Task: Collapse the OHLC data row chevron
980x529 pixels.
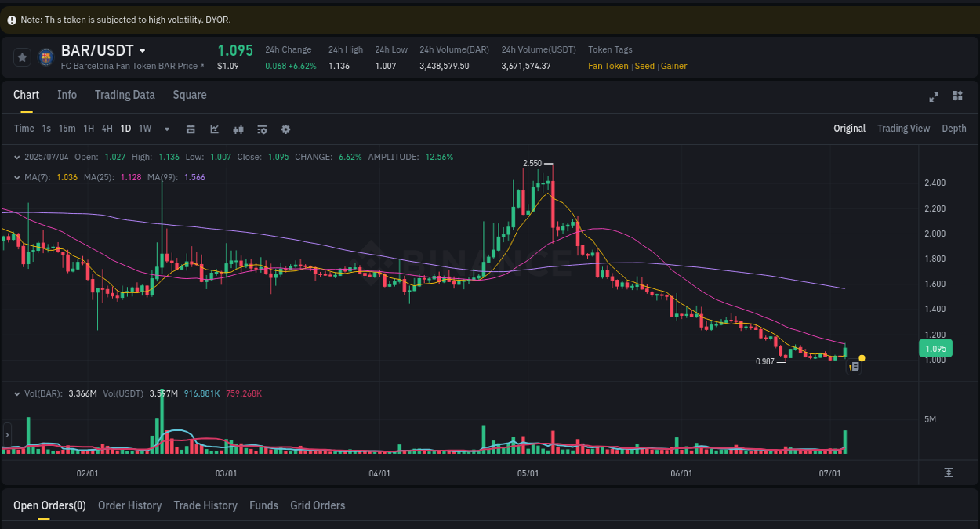Action: point(16,157)
